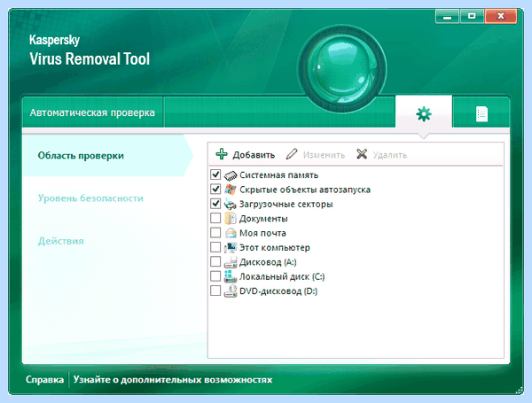Minimize the Kaspersky window
Screen dimensions: 532x403
pyautogui.click(x=447, y=16)
